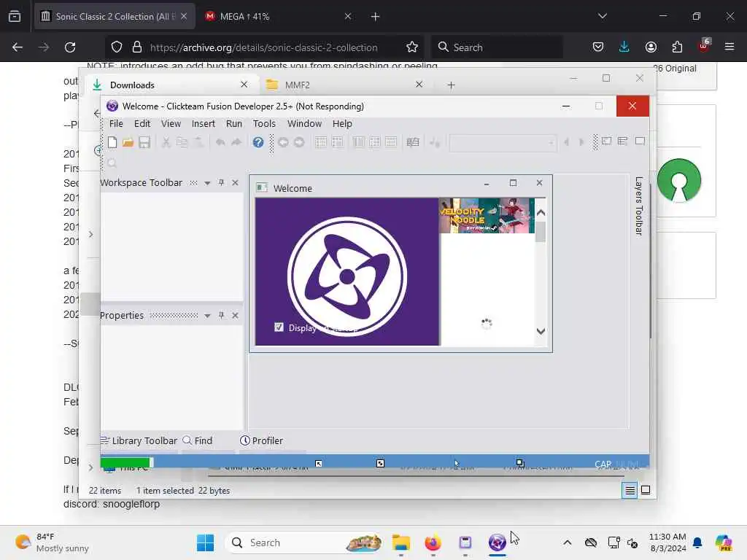Click the Data Elements editor icon
The width and height of the screenshot is (747, 560).
[x=413, y=142]
